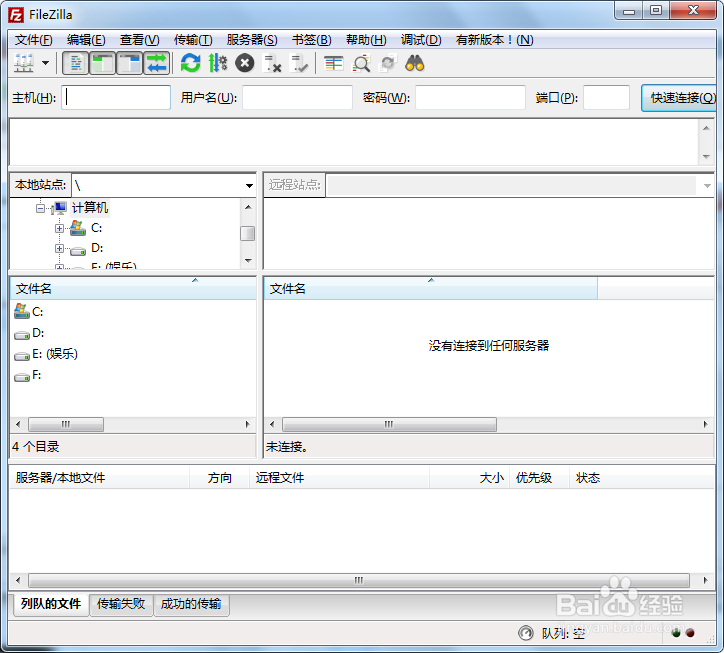Click local tree scrollbar down arrow
This screenshot has height=653, width=724.
(x=248, y=260)
